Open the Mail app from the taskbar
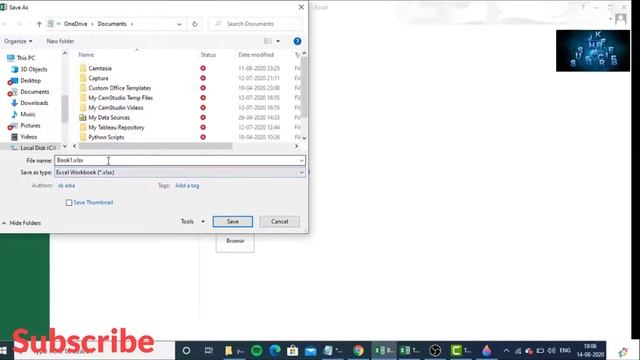Viewport: 640px width, 360px height. pos(311,351)
